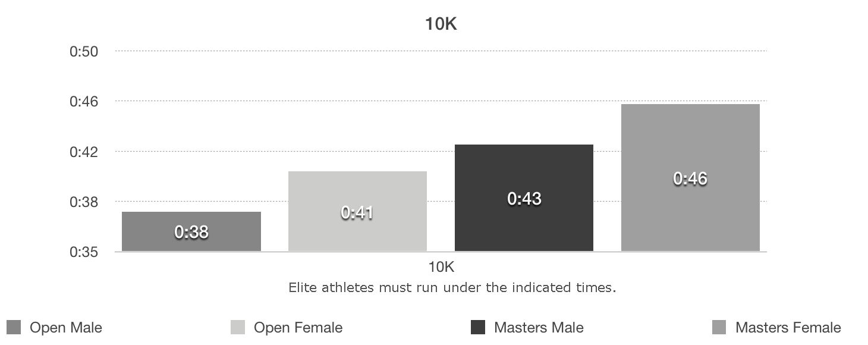Click the Open Female legend color swatch

(x=238, y=327)
